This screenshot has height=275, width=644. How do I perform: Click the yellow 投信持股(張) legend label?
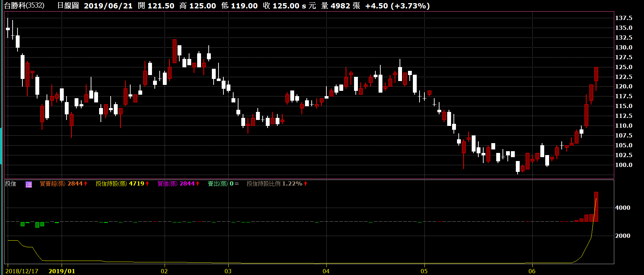(x=111, y=183)
